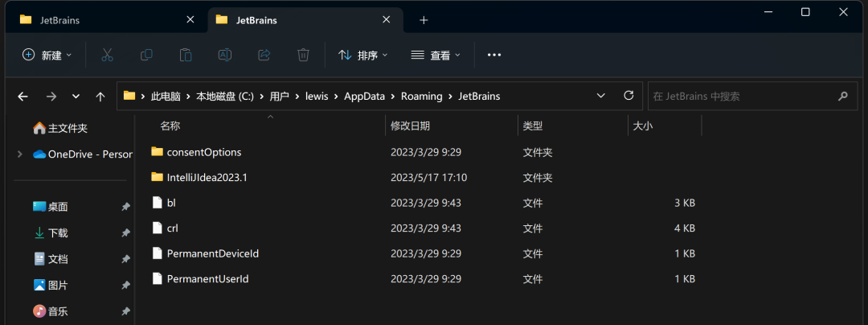Open the 新建 (New) dropdown

[47, 55]
